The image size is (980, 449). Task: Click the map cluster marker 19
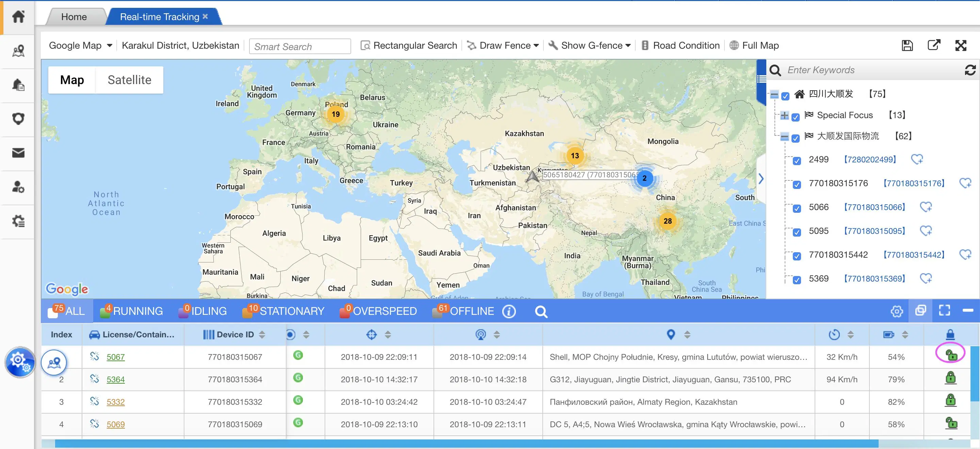[336, 114]
